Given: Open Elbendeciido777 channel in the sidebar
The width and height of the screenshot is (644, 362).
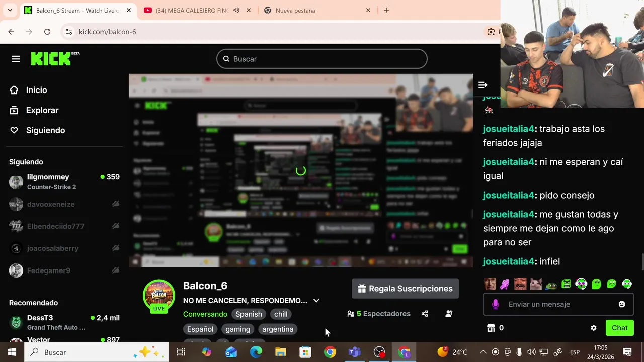Looking at the screenshot, I should coord(64,226).
